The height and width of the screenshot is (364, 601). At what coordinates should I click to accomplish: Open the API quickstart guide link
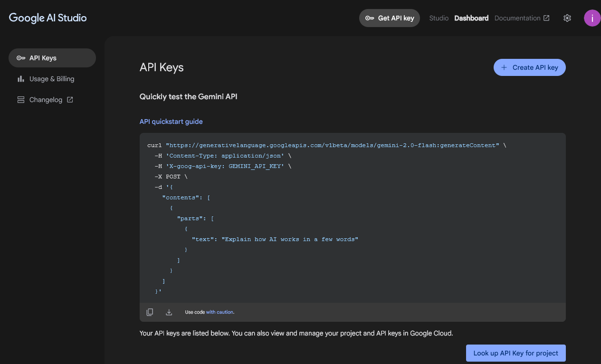(171, 121)
